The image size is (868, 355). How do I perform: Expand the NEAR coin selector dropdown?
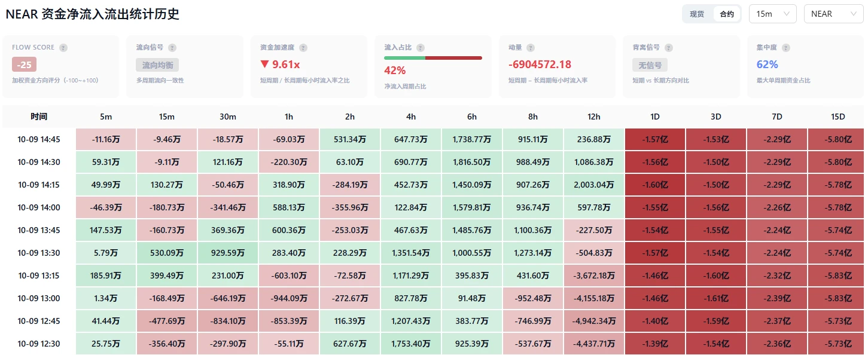[x=833, y=14]
